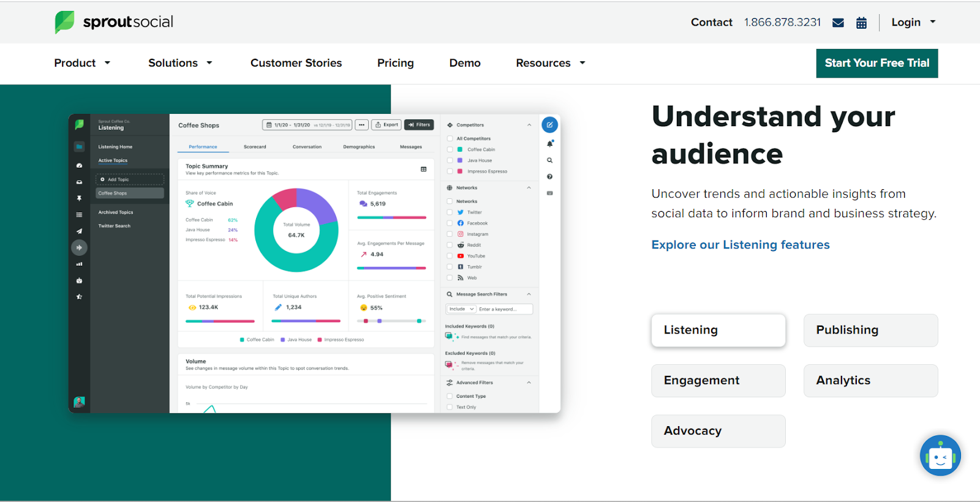Click the Enter a keyword input field
This screenshot has width=980, height=502.
click(x=505, y=309)
